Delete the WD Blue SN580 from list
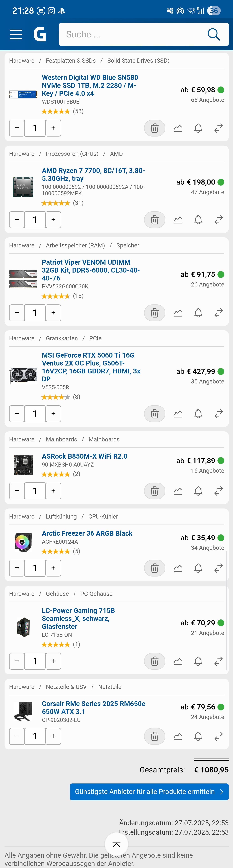Image resolution: width=233 pixels, height=868 pixels. click(155, 128)
